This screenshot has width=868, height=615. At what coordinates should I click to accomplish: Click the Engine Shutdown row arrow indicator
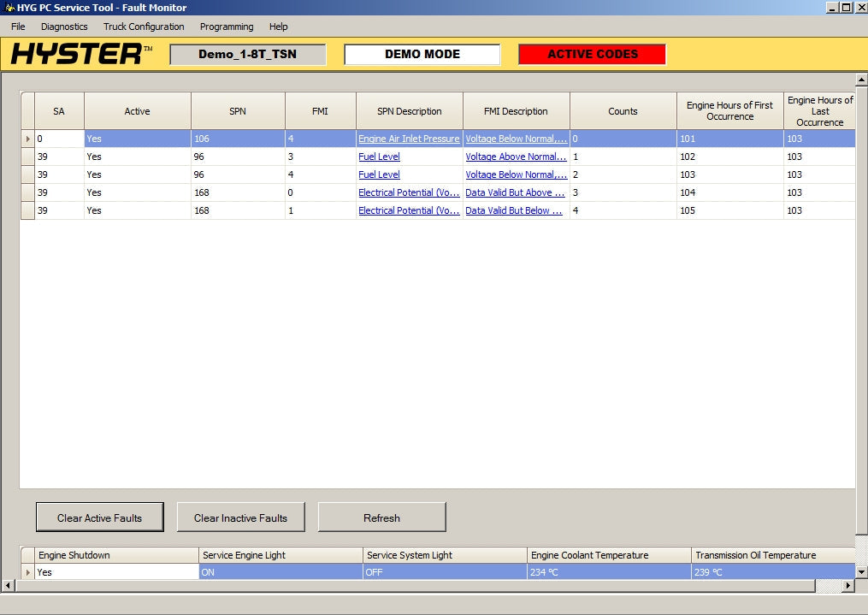click(x=27, y=572)
